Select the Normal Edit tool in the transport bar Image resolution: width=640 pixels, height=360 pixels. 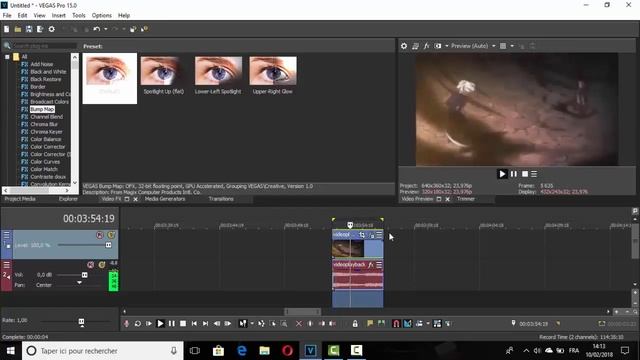243,324
